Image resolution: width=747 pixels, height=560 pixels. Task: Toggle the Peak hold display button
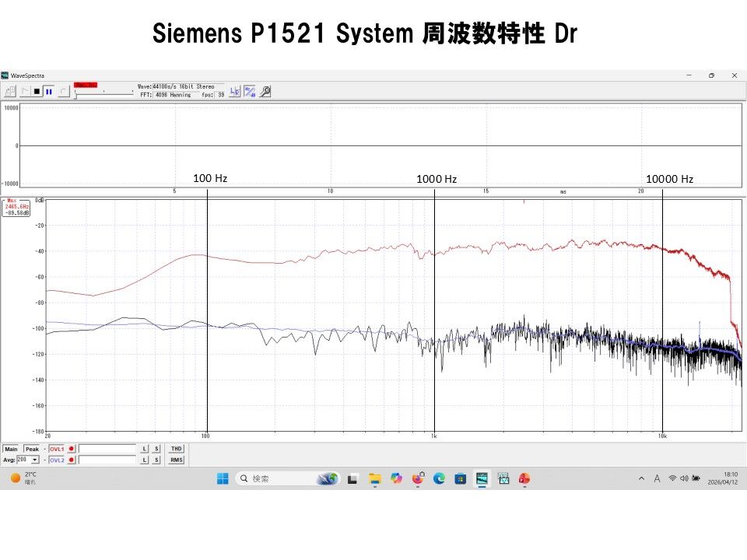tap(32, 449)
